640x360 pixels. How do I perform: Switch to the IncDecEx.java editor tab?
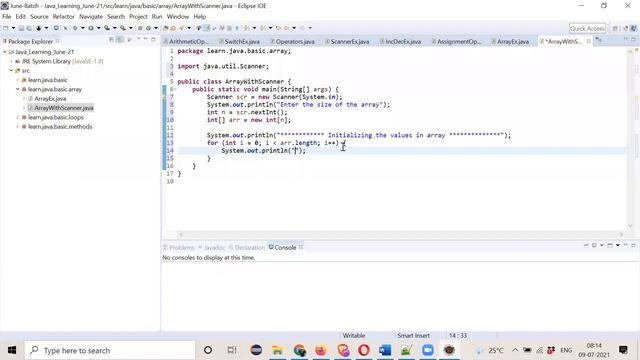[x=403, y=41]
